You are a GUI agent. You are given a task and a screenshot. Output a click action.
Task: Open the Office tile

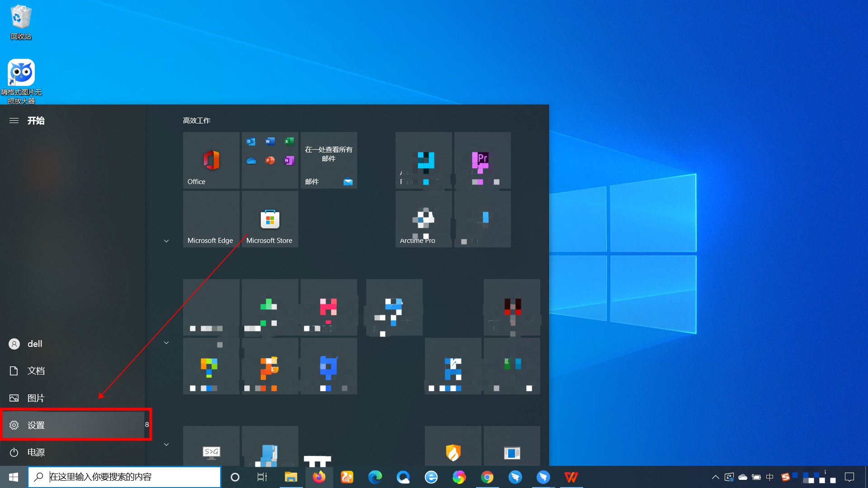(211, 160)
